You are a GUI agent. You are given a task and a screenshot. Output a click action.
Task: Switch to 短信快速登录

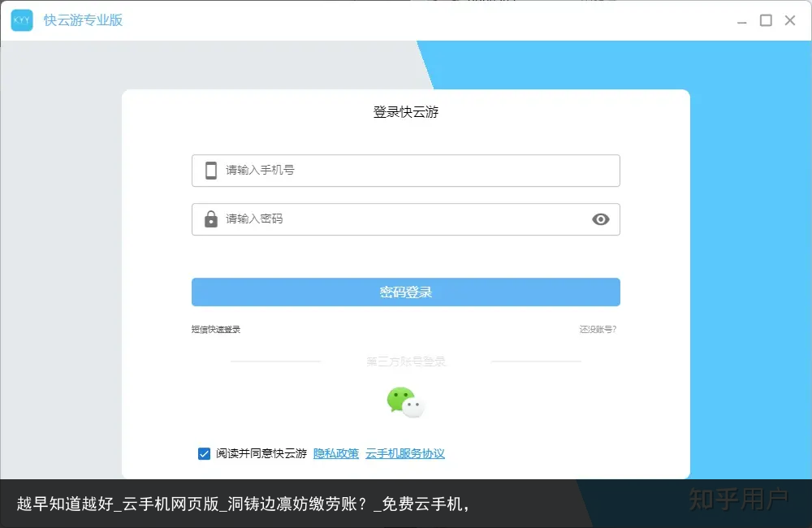point(216,330)
